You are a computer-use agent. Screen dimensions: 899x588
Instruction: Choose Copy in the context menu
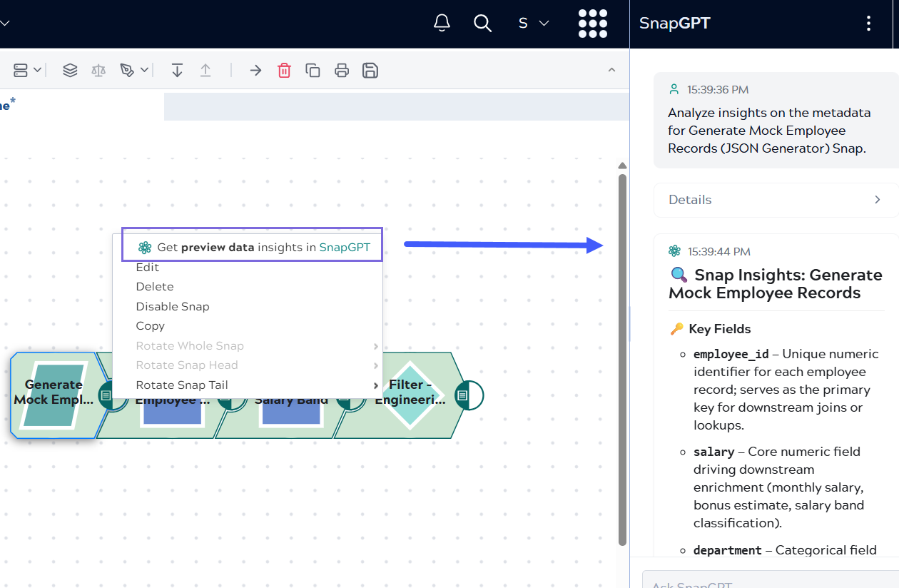151,325
